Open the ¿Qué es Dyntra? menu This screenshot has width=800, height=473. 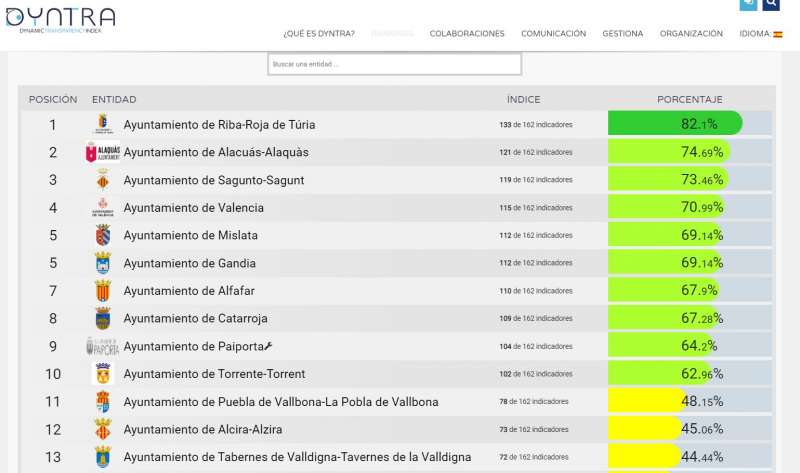coord(319,34)
